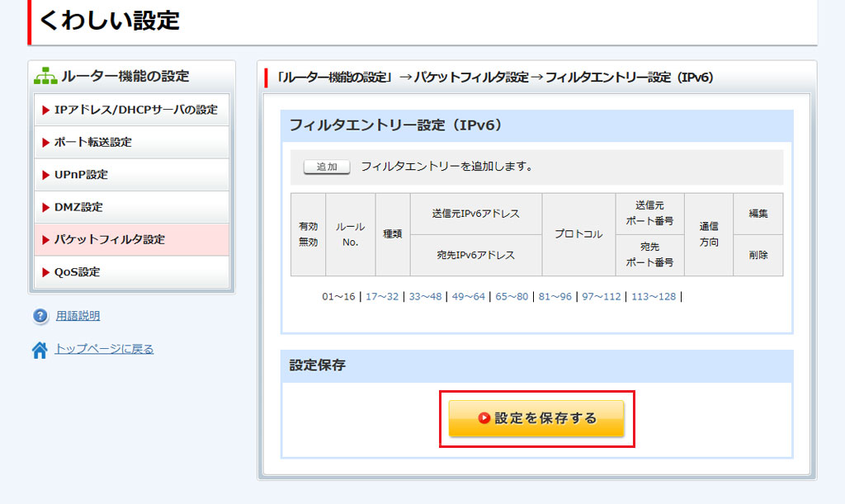Click フィルタエントリーを追加します description text
The image size is (845, 504).
tap(446, 167)
